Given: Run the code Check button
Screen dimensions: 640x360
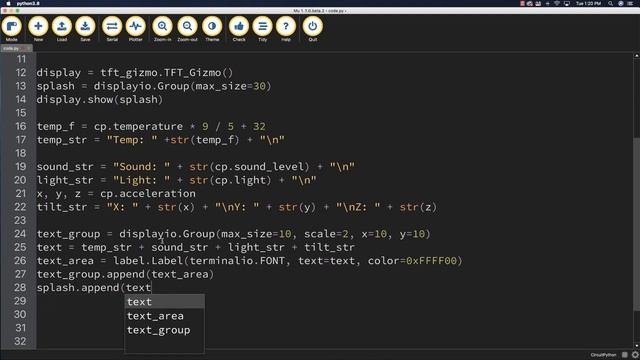Looking at the screenshot, I should (x=239, y=29).
